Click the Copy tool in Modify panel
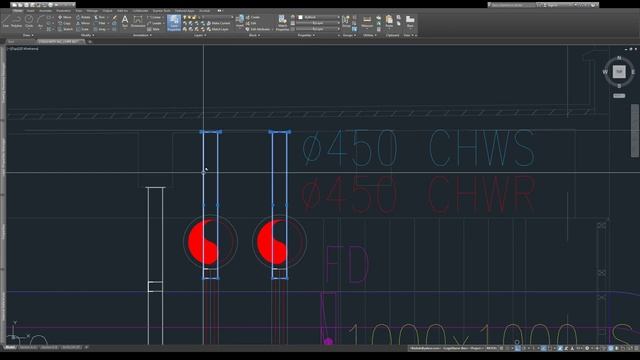Image resolution: width=640 pixels, height=360 pixels. coord(65,23)
